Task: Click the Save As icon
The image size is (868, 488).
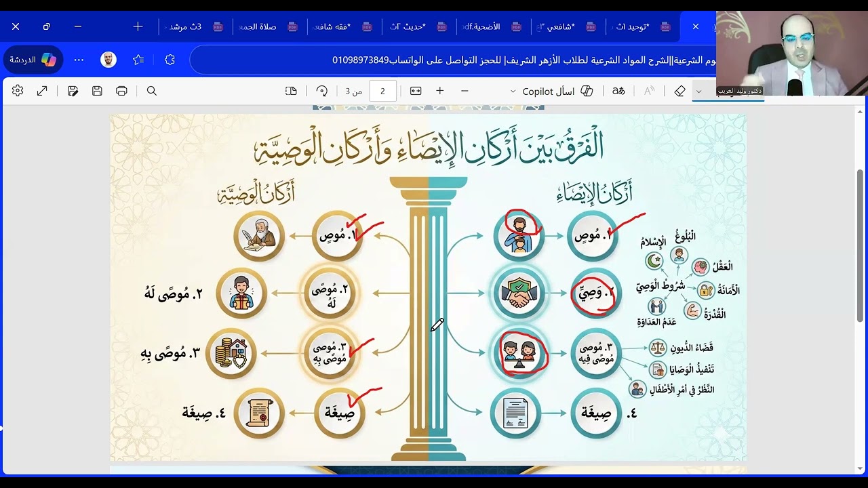Action: tap(73, 91)
